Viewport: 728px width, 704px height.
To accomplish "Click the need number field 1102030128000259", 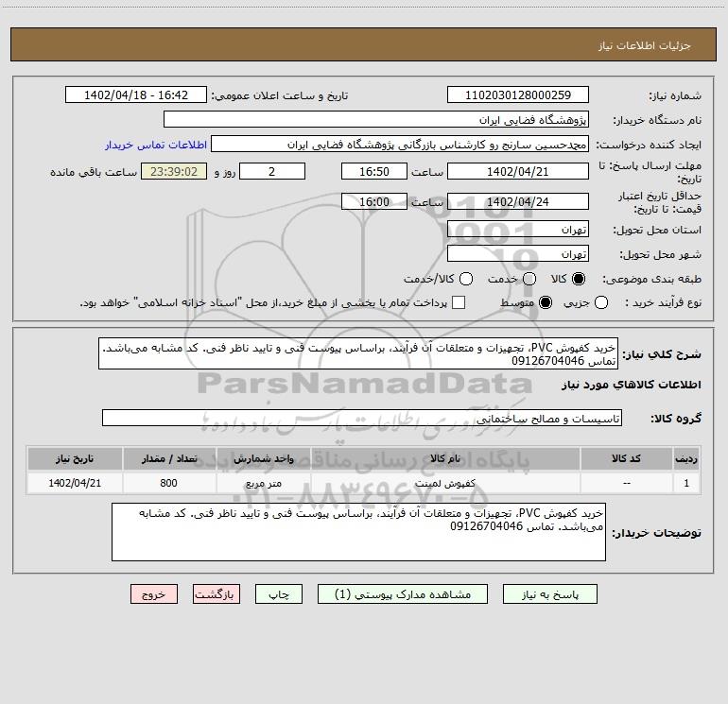I will click(x=518, y=94).
